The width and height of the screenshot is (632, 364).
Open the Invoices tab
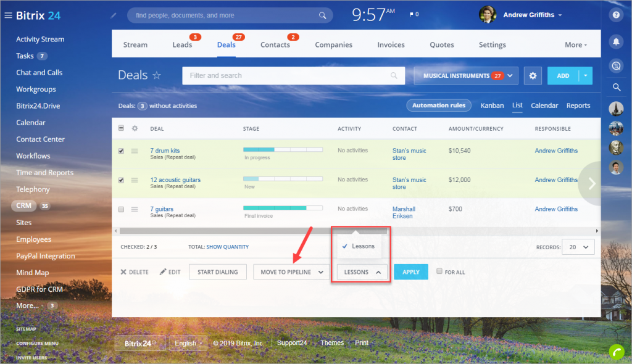(x=391, y=45)
